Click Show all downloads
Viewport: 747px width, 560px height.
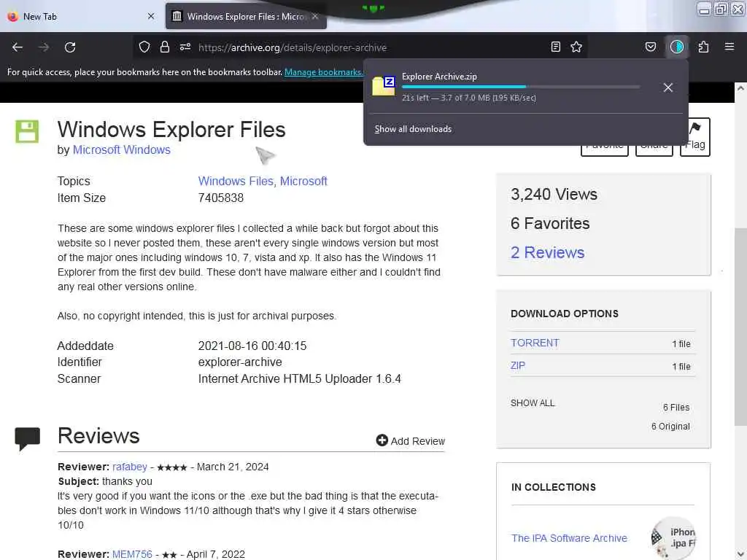coord(413,129)
